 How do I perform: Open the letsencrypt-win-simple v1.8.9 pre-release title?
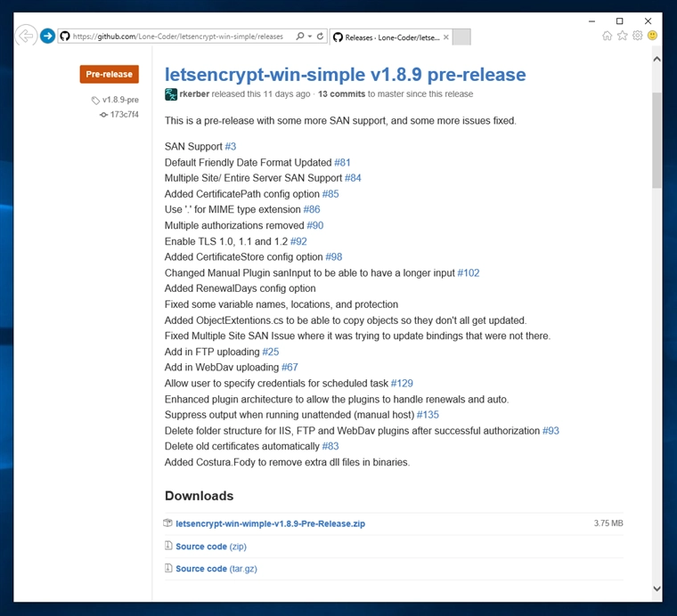345,75
